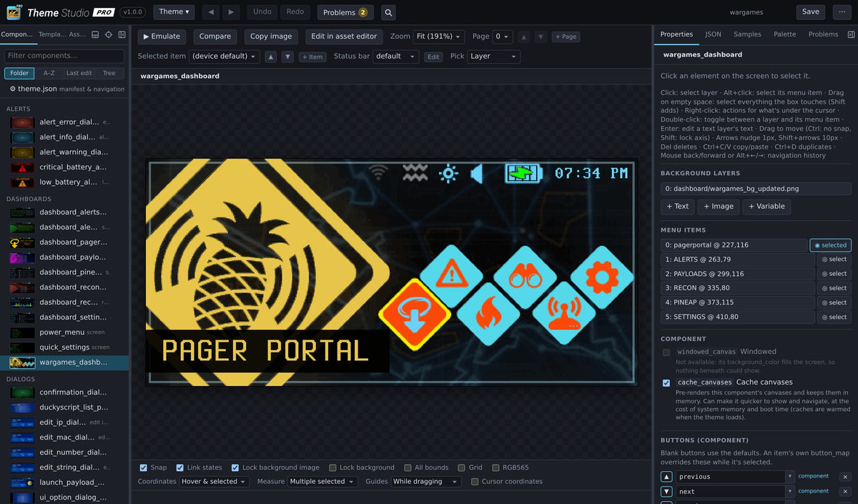Viewport: 858px width, 504px height.
Task: Click next page down arrow beside Page
Action: (541, 36)
